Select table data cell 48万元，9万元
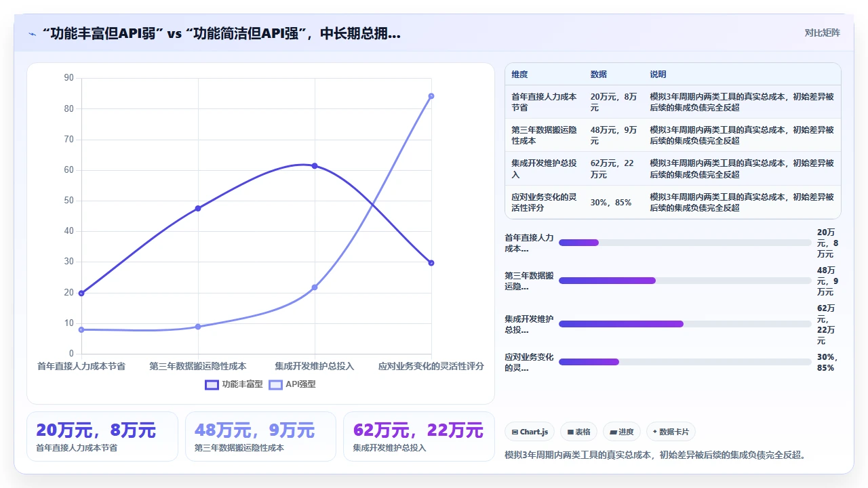The width and height of the screenshot is (868, 488). (614, 136)
